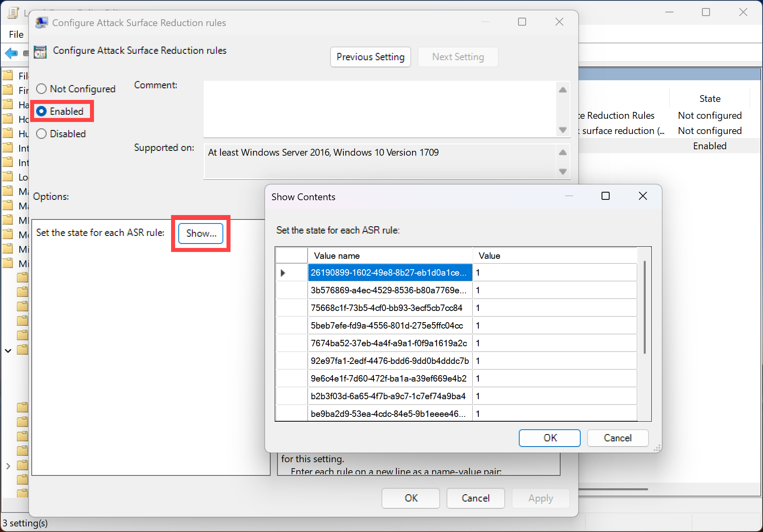763x532 pixels.
Task: Open ASR rule list with Show button
Action: click(201, 233)
